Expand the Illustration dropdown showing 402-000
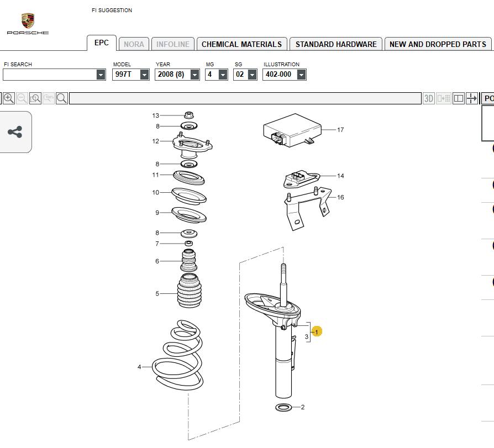Image resolution: width=494 pixels, height=448 pixels. pos(301,75)
